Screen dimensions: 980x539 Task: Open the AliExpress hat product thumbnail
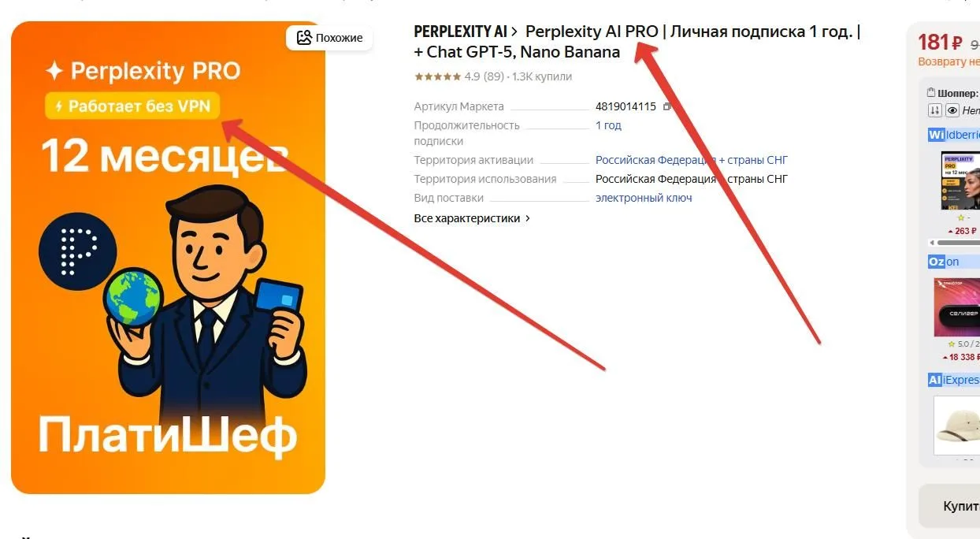(x=956, y=426)
